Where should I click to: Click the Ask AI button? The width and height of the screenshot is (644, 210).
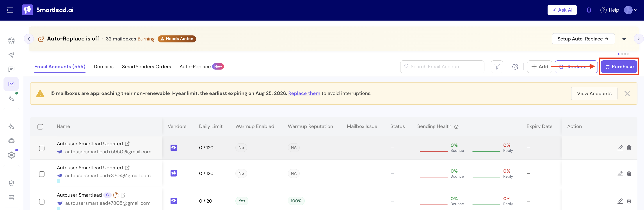coord(562,10)
